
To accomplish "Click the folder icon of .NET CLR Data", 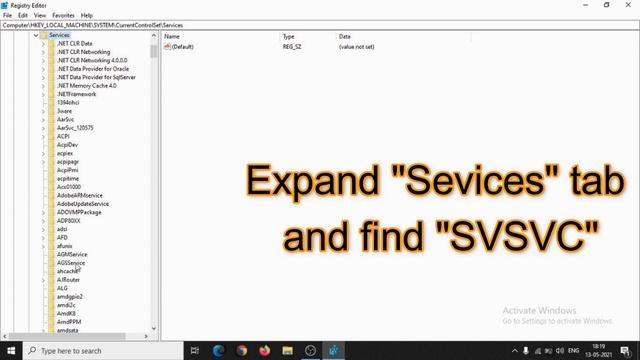I will point(51,43).
